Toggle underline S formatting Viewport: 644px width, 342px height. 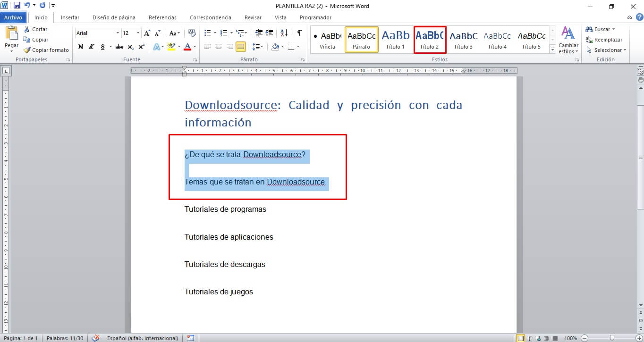102,47
